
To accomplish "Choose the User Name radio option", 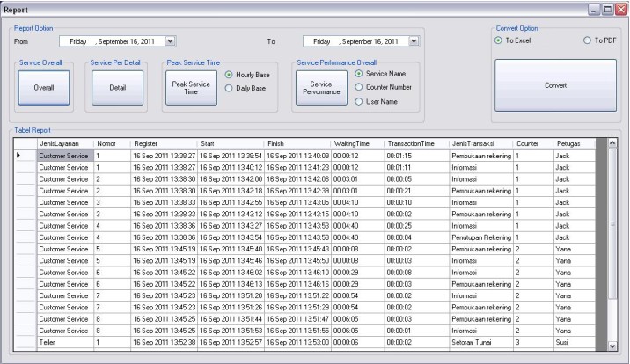I will (x=358, y=101).
